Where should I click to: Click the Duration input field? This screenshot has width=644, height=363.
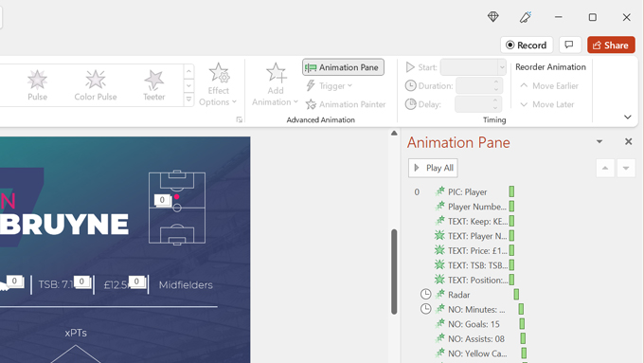474,86
